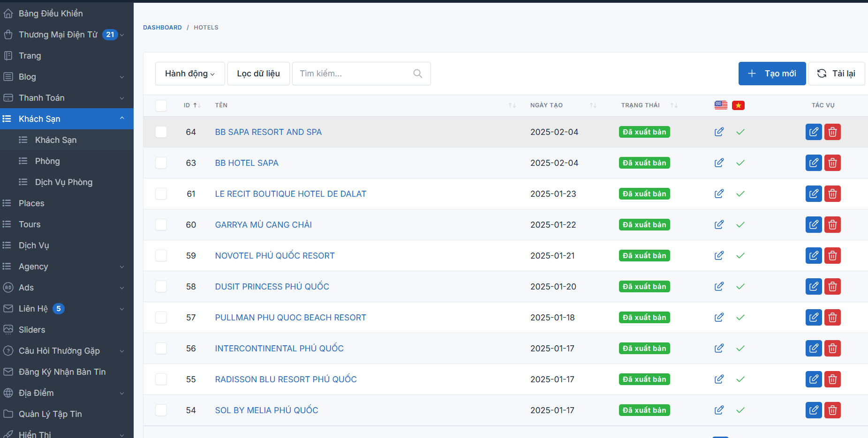The height and width of the screenshot is (438, 868).
Task: Expand the Blog sidebar menu
Action: pos(67,77)
